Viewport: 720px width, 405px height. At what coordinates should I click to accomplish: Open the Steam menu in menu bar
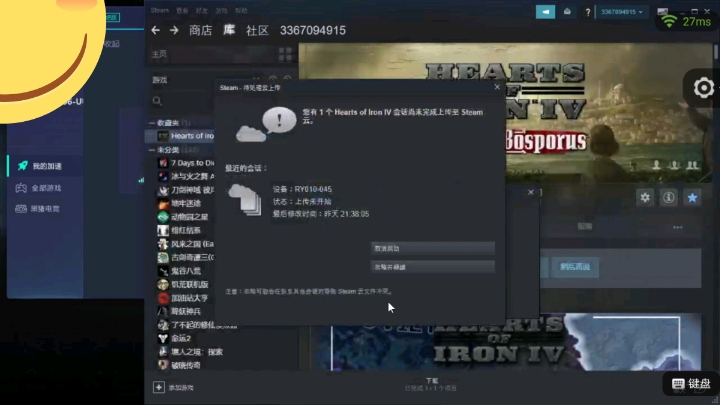tap(160, 10)
